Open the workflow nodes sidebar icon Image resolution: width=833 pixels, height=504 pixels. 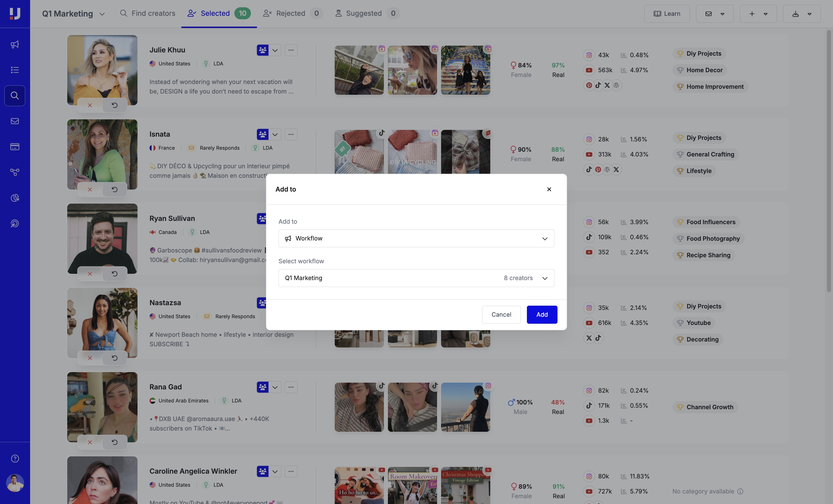15,172
